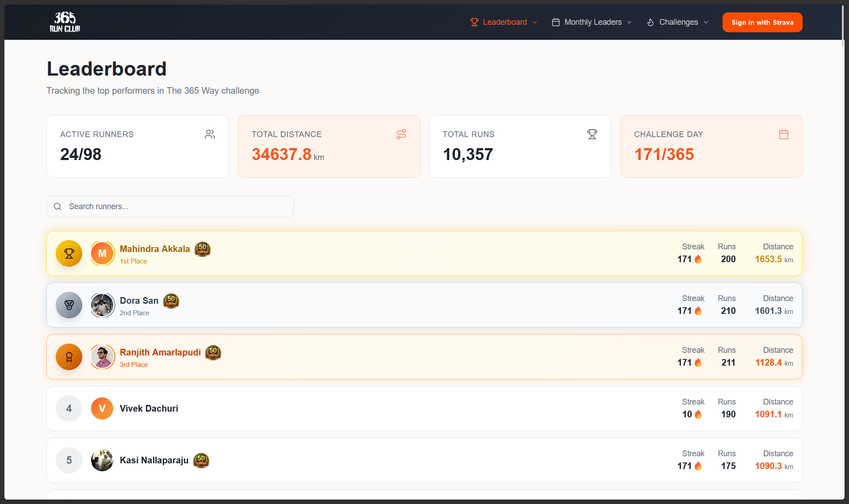
Task: Click the calendar icon in Challenge Day card
Action: (784, 134)
